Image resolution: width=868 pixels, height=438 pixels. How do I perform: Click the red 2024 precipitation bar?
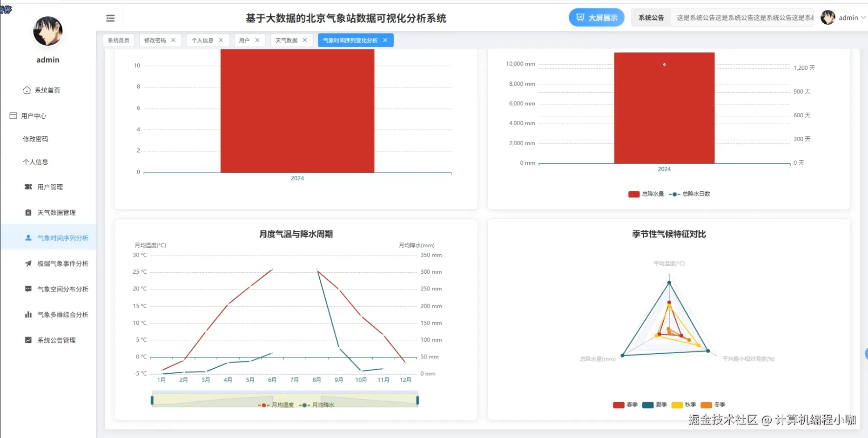pos(664,108)
